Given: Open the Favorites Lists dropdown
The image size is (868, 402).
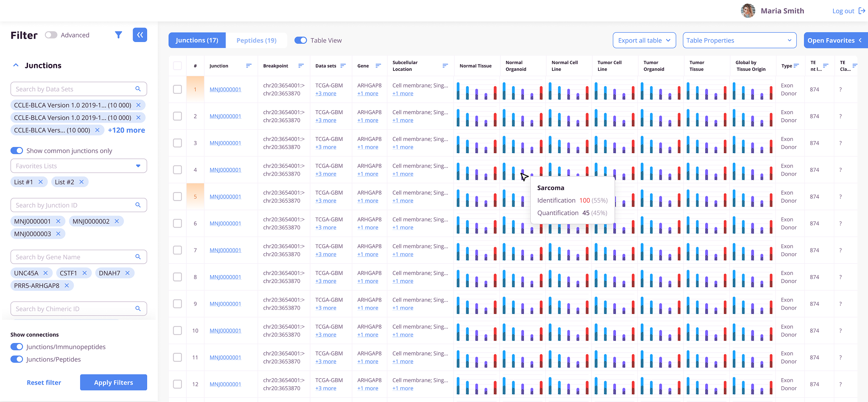Looking at the screenshot, I should click(x=79, y=166).
